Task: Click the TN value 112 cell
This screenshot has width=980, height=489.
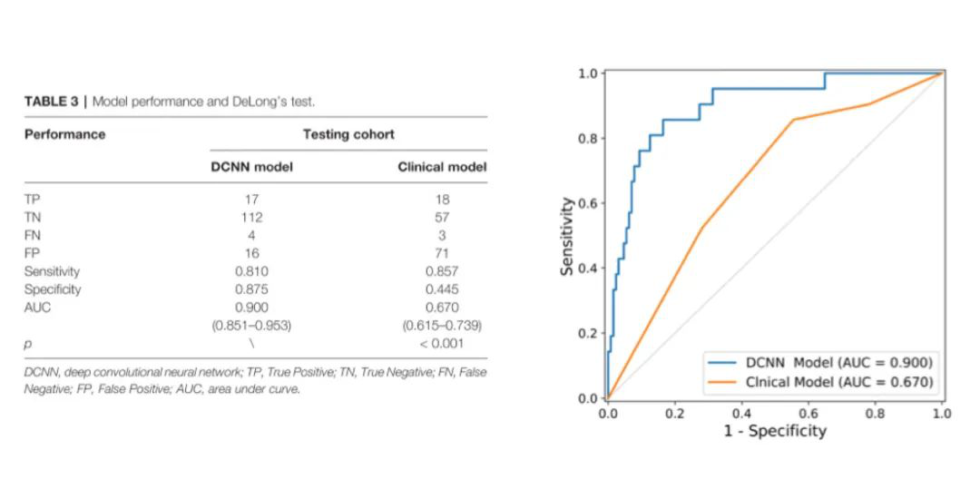Action: pyautogui.click(x=251, y=217)
